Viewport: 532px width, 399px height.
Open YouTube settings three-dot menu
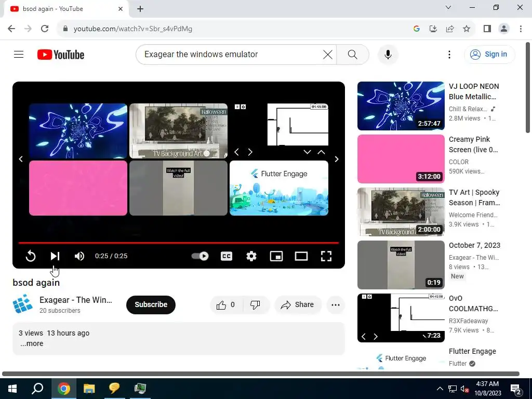(x=449, y=54)
